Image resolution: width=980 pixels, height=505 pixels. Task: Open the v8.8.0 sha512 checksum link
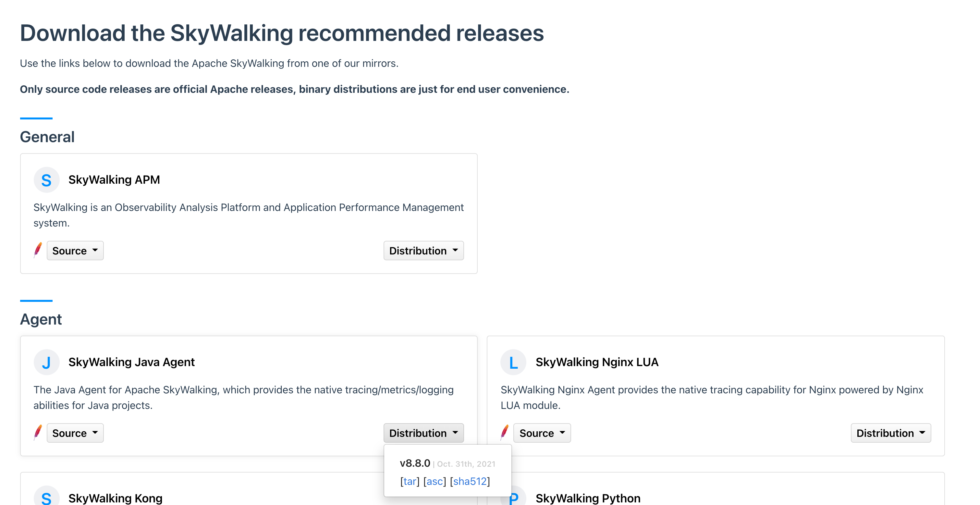470,481
